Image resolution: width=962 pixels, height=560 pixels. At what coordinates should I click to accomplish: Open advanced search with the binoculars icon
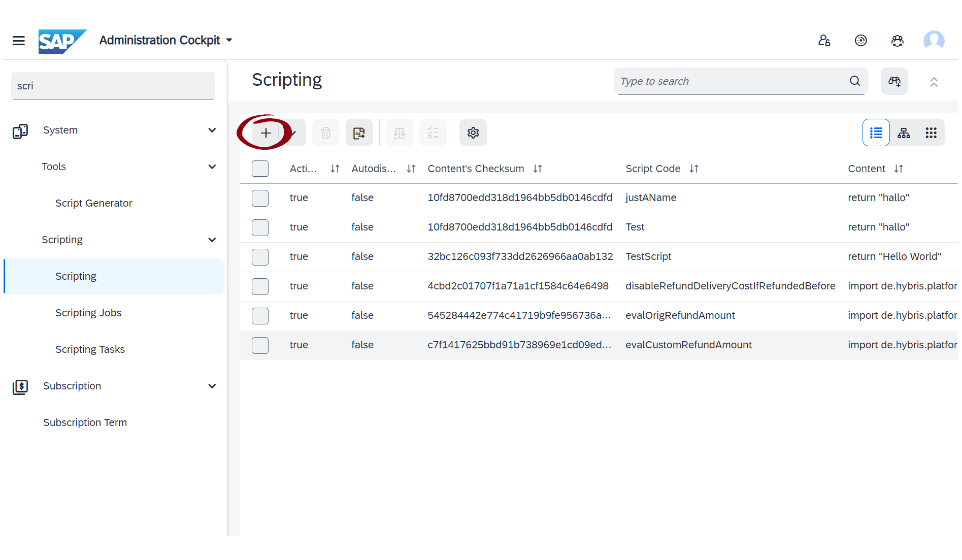894,81
